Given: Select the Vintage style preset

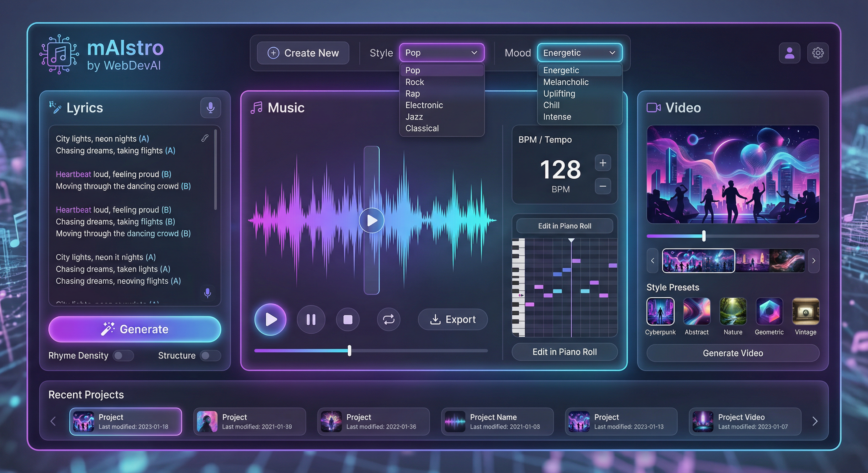Looking at the screenshot, I should [806, 311].
